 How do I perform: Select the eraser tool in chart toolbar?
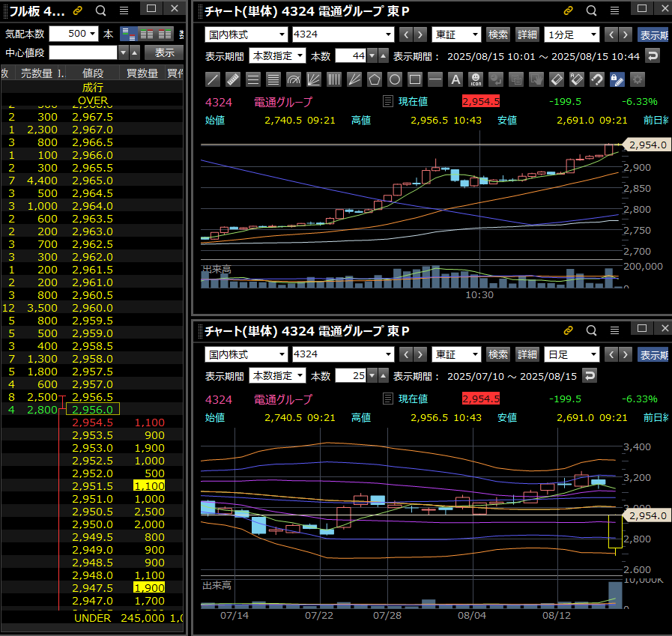click(x=557, y=79)
